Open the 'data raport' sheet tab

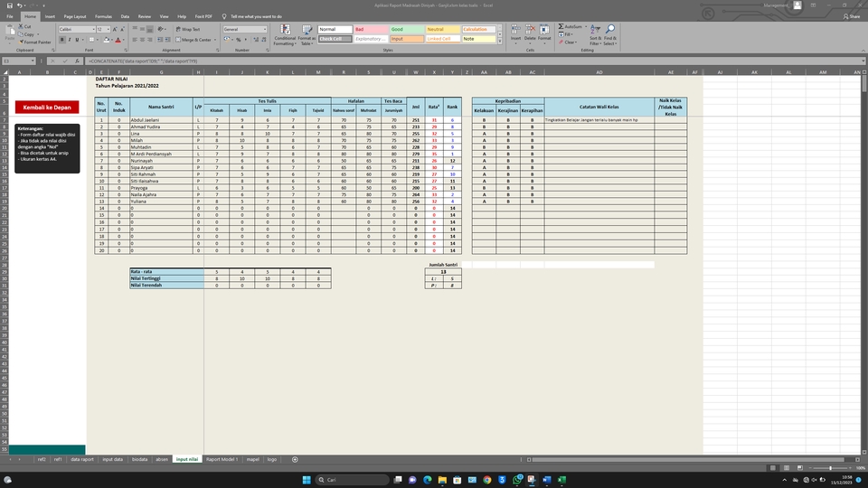82,459
